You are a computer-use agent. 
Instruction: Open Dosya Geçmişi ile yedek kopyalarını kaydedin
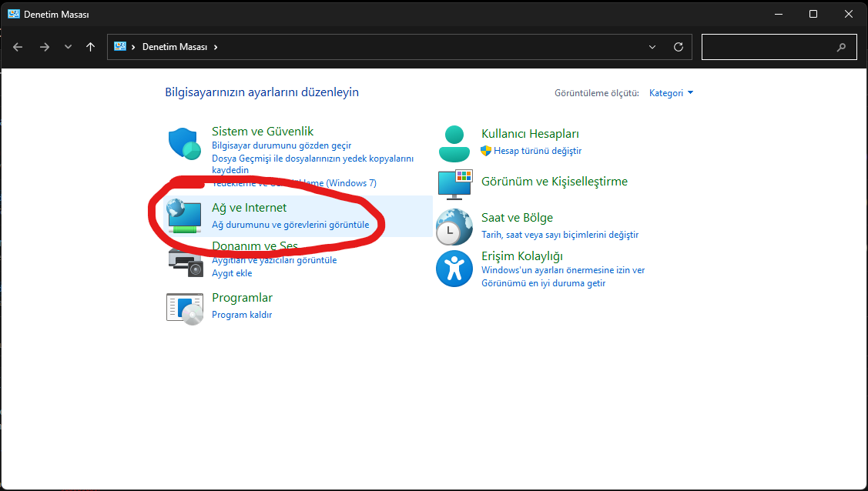(x=312, y=164)
